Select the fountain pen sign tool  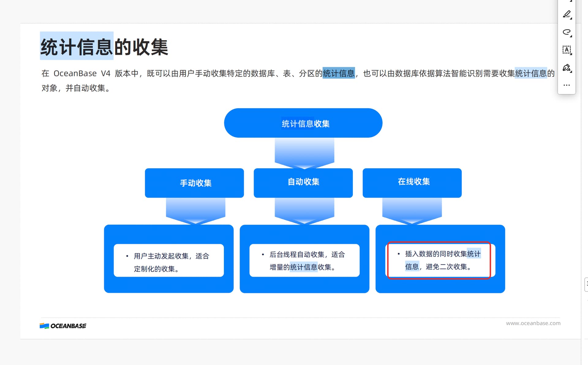pos(566,67)
